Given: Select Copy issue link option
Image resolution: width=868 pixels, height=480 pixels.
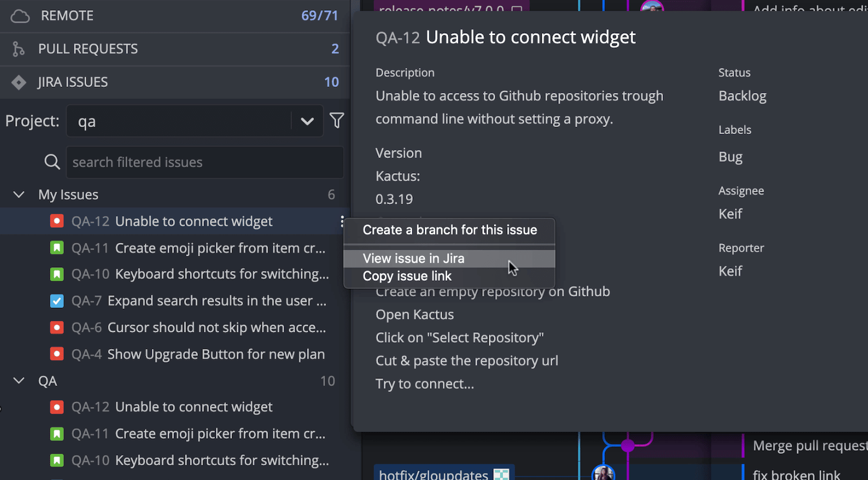Looking at the screenshot, I should click(x=407, y=276).
